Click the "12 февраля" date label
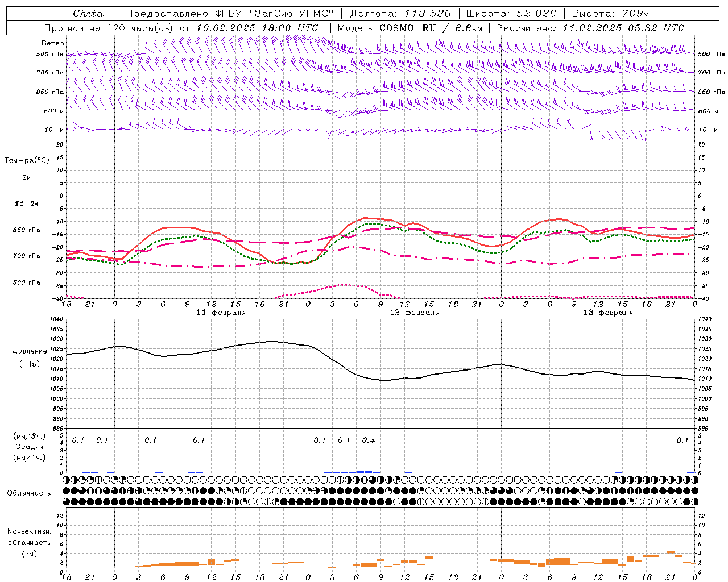Image resolution: width=728 pixels, height=582 pixels. pos(415,313)
